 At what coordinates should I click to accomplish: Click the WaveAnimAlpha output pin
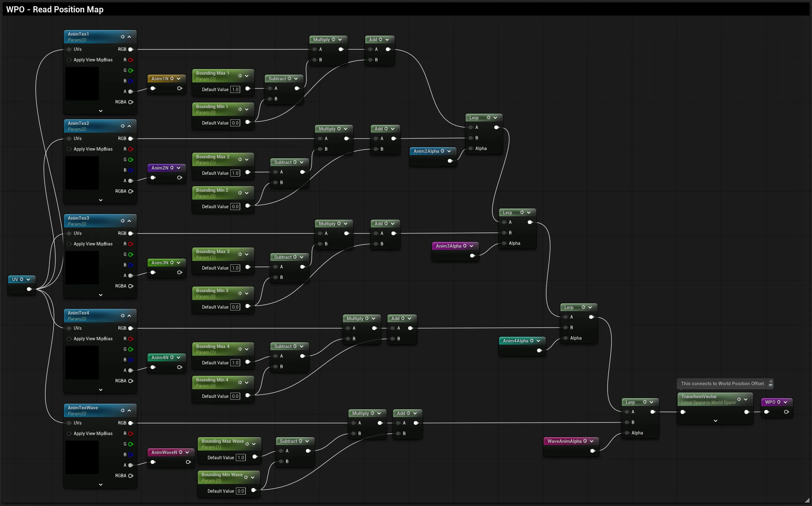point(593,451)
